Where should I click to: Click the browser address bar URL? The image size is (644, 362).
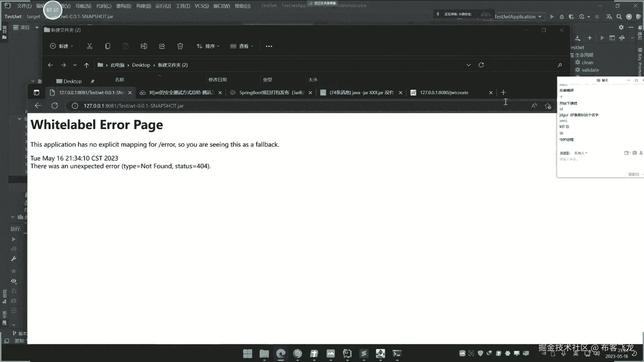pyautogui.click(x=133, y=106)
